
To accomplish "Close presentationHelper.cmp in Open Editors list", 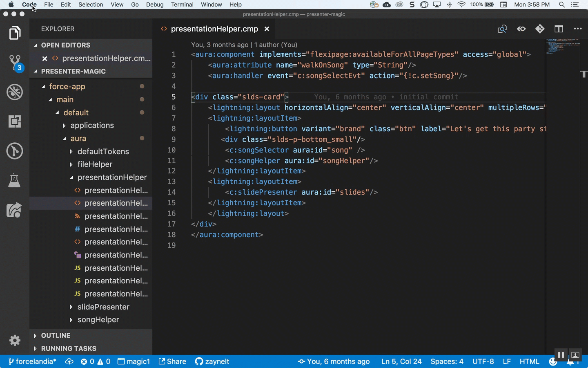I will [45, 58].
